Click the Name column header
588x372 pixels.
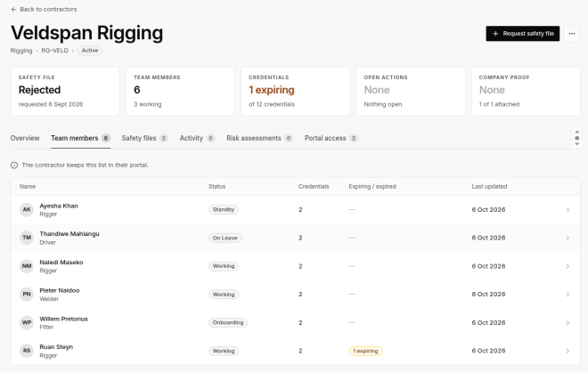pos(28,187)
